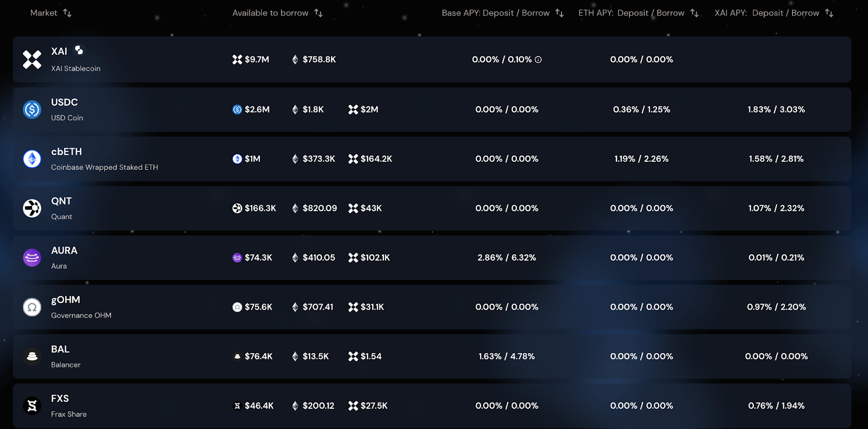Click the QNT Quant logo icon

pos(32,208)
